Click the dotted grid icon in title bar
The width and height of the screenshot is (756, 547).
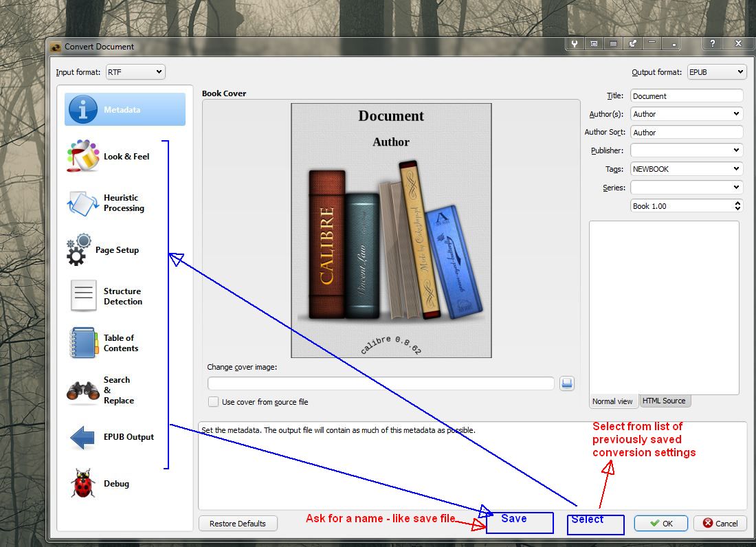(x=613, y=43)
